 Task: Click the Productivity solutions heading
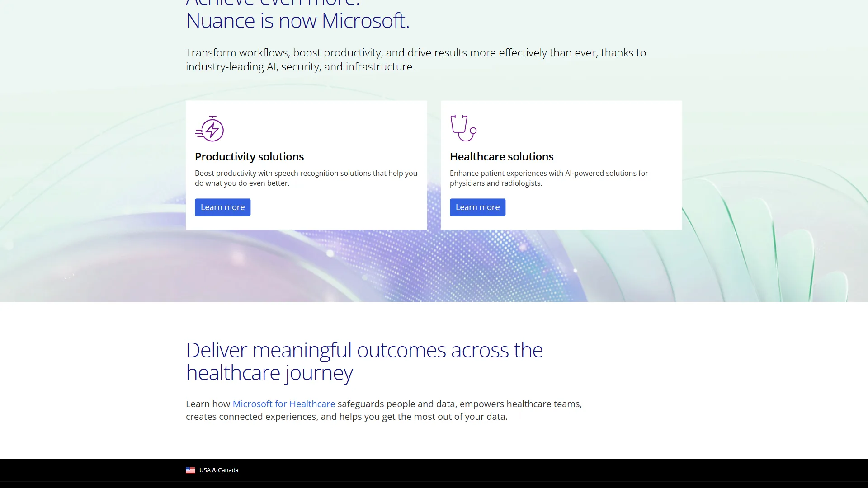click(x=249, y=157)
